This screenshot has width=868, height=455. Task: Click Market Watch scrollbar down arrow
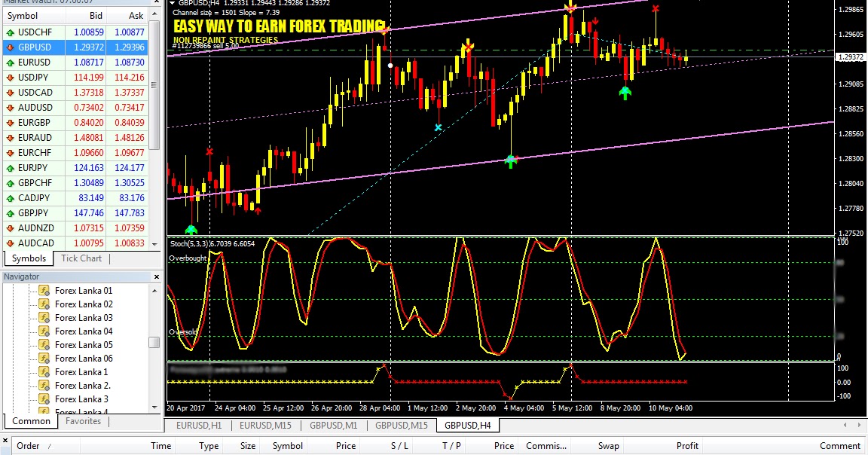click(x=155, y=243)
